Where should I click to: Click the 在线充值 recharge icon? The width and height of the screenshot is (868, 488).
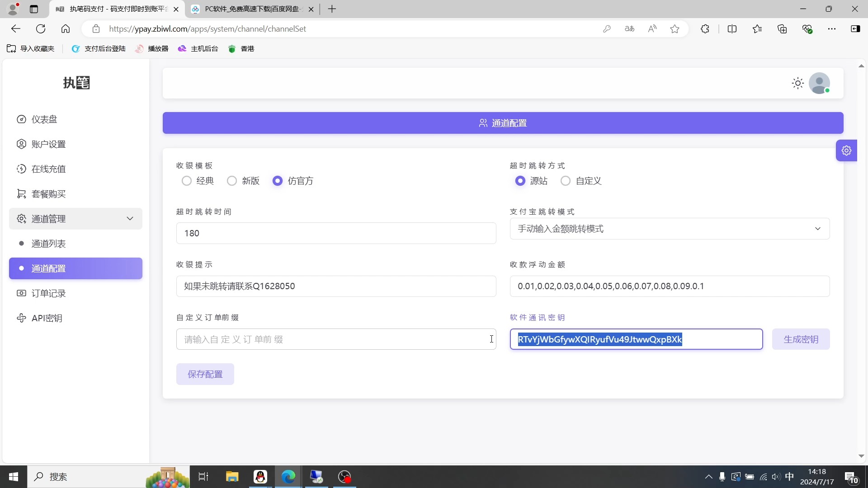21,169
